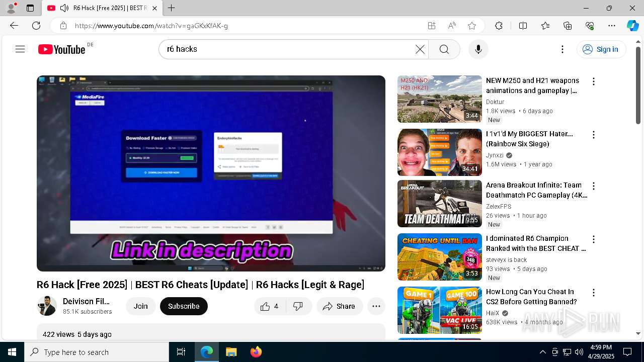Image resolution: width=644 pixels, height=362 pixels.
Task: Launch File Explorer from taskbar
Action: click(231, 352)
